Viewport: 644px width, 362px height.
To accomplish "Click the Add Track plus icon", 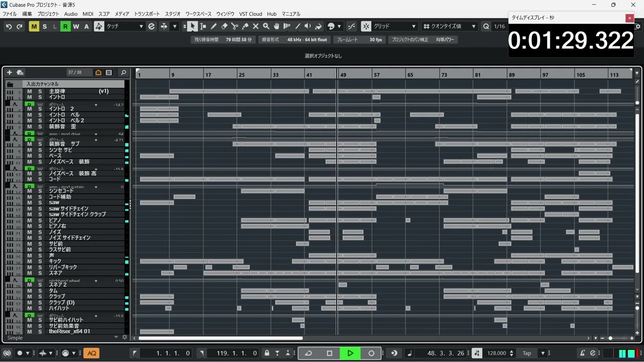I will pos(9,72).
